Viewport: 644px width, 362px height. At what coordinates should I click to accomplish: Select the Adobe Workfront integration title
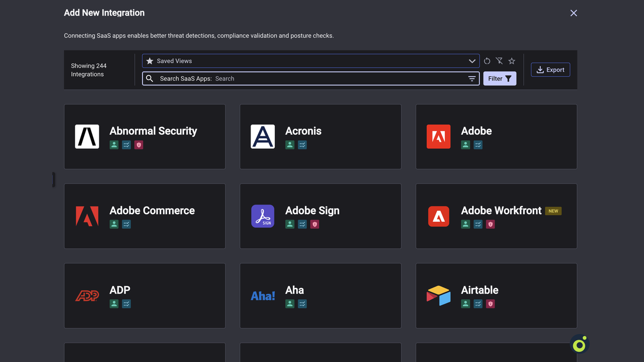tap(501, 211)
